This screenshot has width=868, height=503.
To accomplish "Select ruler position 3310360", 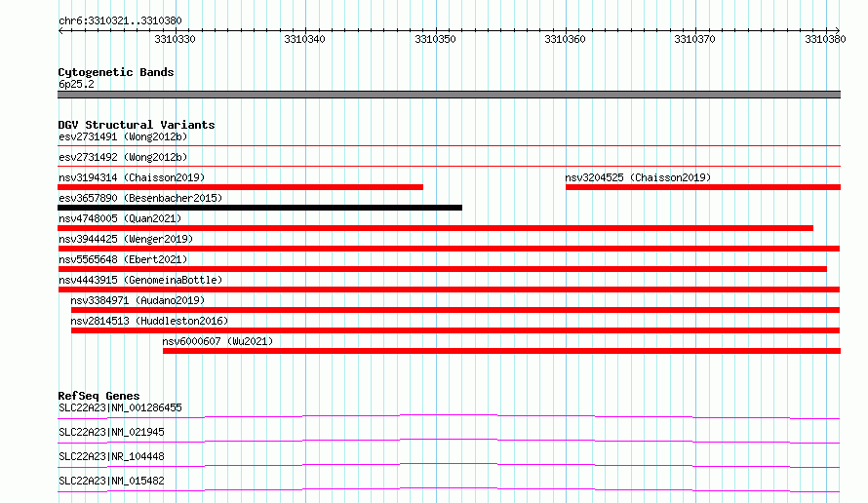I will tap(565, 39).
